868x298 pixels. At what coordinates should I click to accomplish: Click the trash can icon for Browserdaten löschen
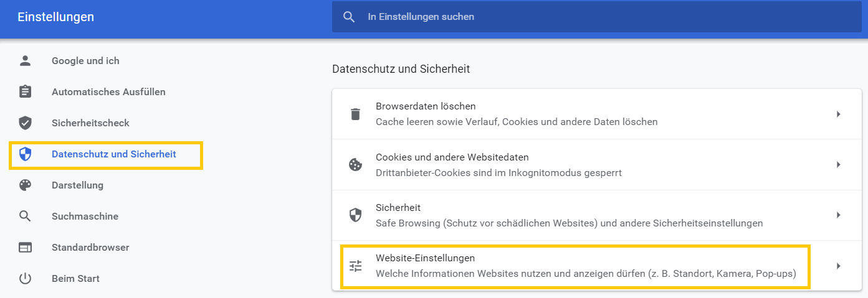(355, 114)
